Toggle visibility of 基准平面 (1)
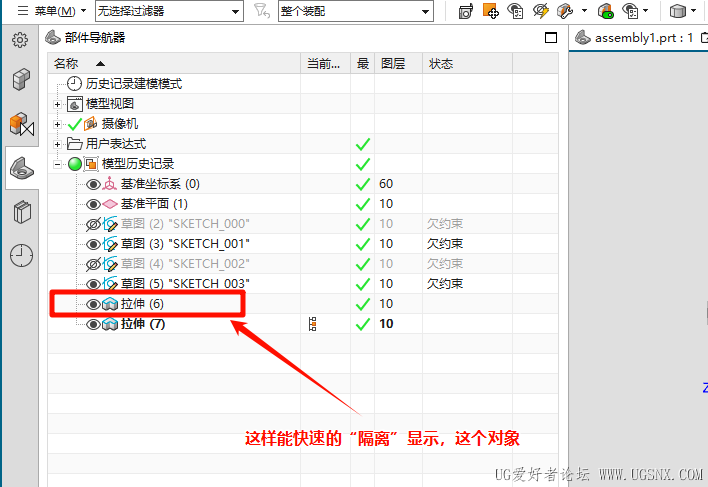Screen dimensions: 708x487 93,204
